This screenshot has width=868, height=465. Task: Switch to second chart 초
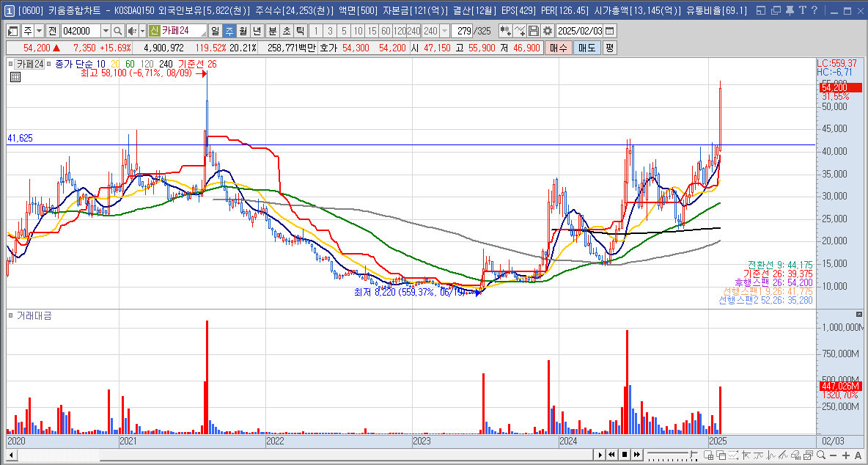pos(286,31)
